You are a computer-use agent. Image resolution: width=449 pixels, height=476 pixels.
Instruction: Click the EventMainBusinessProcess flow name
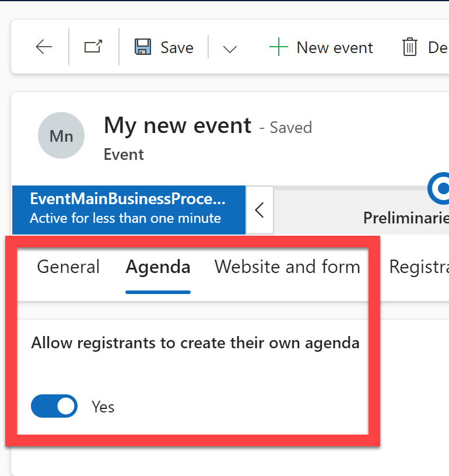(x=127, y=199)
